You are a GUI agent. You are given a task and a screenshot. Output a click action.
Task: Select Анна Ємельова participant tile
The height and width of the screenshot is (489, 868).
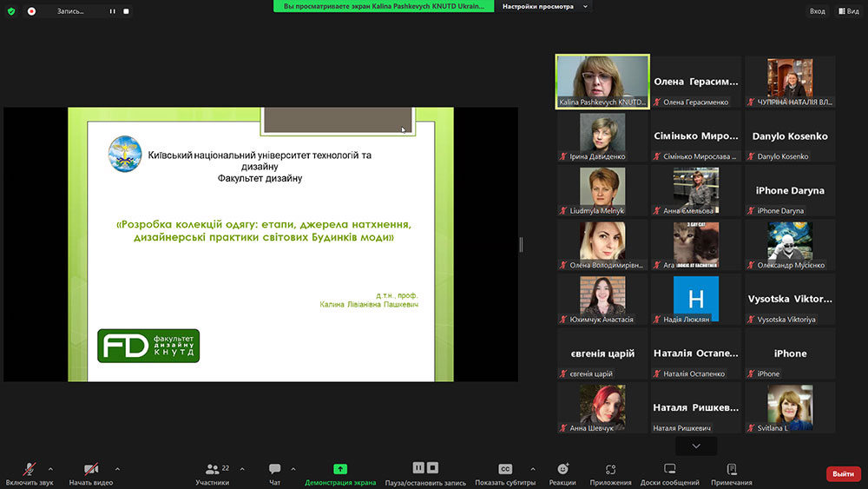[696, 190]
